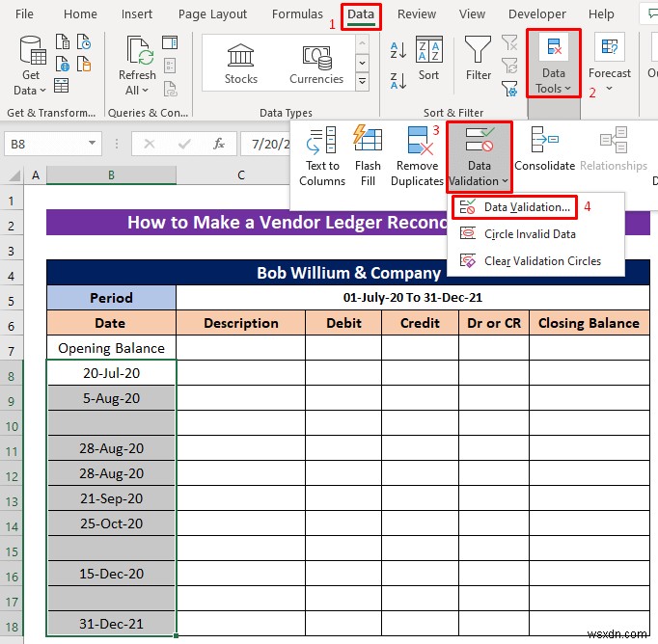Screen dimensions: 658x644
Task: Switch to View tab
Action: click(472, 13)
